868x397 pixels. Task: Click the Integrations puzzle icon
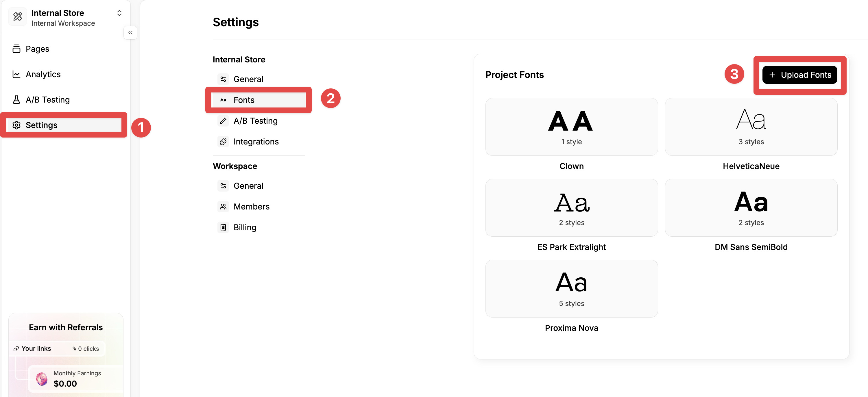(x=223, y=142)
